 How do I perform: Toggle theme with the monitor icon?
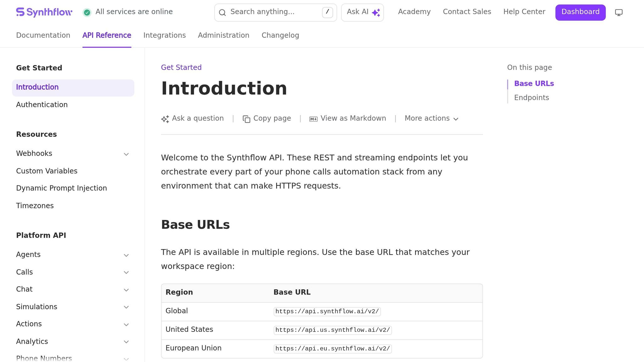tap(619, 13)
